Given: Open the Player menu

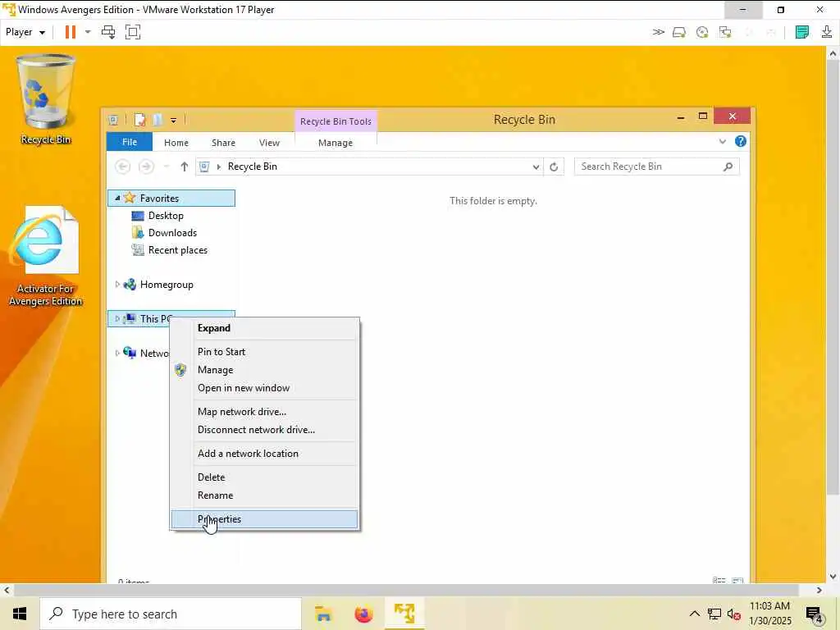Looking at the screenshot, I should pyautogui.click(x=25, y=32).
